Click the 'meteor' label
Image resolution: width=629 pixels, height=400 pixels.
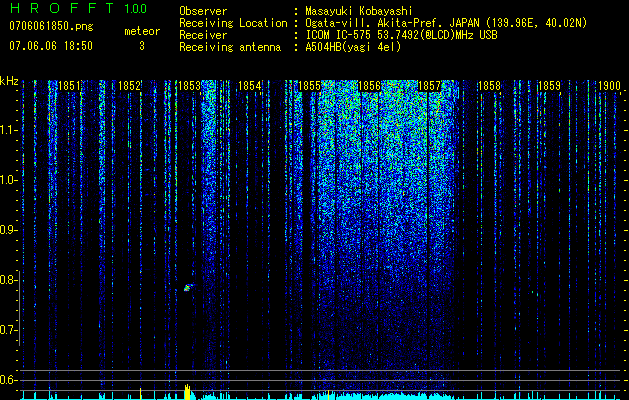[142, 31]
